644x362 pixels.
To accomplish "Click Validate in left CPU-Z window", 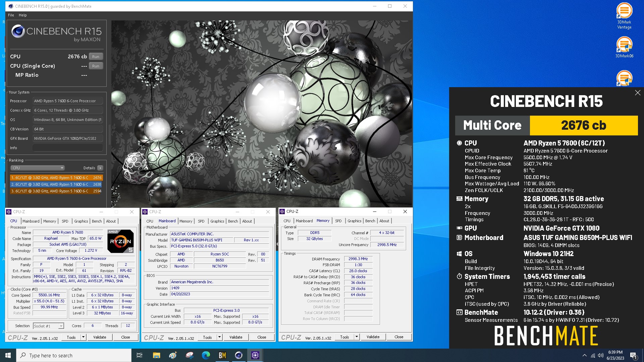I will [100, 338].
